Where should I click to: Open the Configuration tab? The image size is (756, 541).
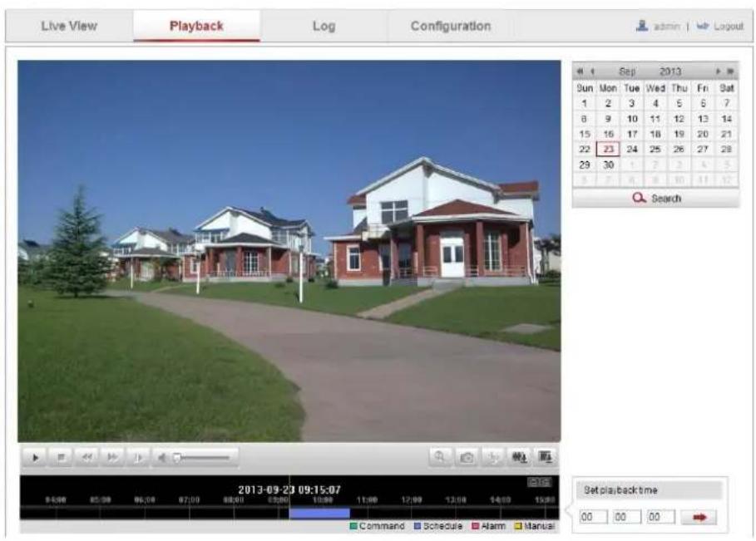click(x=451, y=26)
